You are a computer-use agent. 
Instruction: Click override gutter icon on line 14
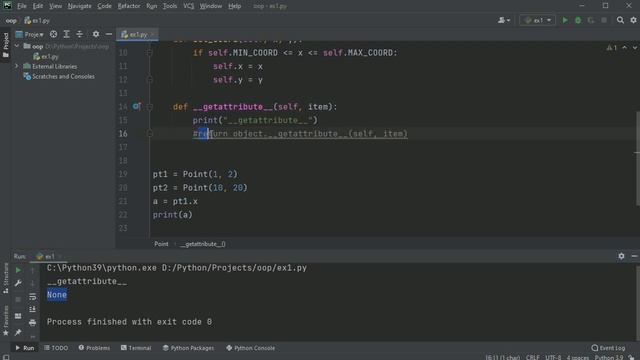[x=136, y=107]
